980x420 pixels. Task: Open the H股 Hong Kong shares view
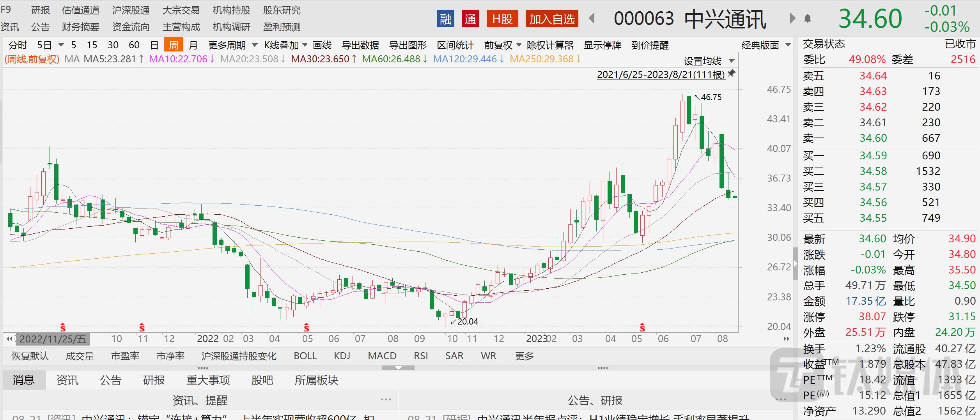click(x=502, y=19)
